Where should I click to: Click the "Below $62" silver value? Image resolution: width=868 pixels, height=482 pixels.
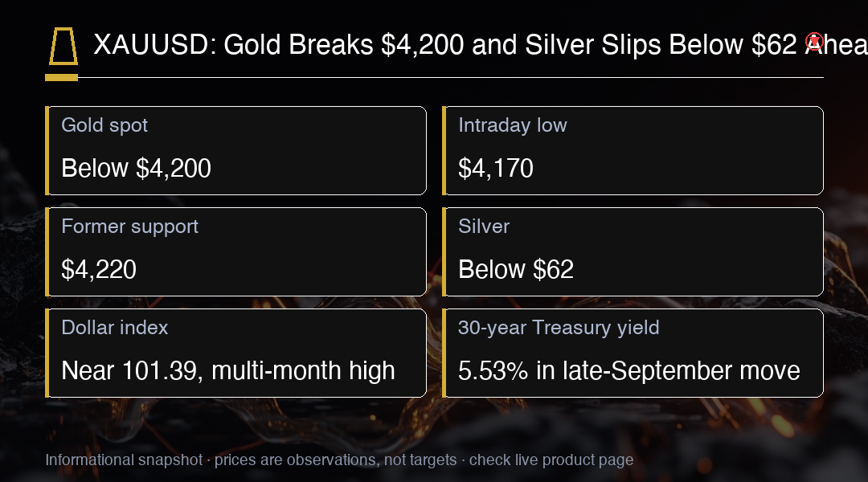(516, 269)
